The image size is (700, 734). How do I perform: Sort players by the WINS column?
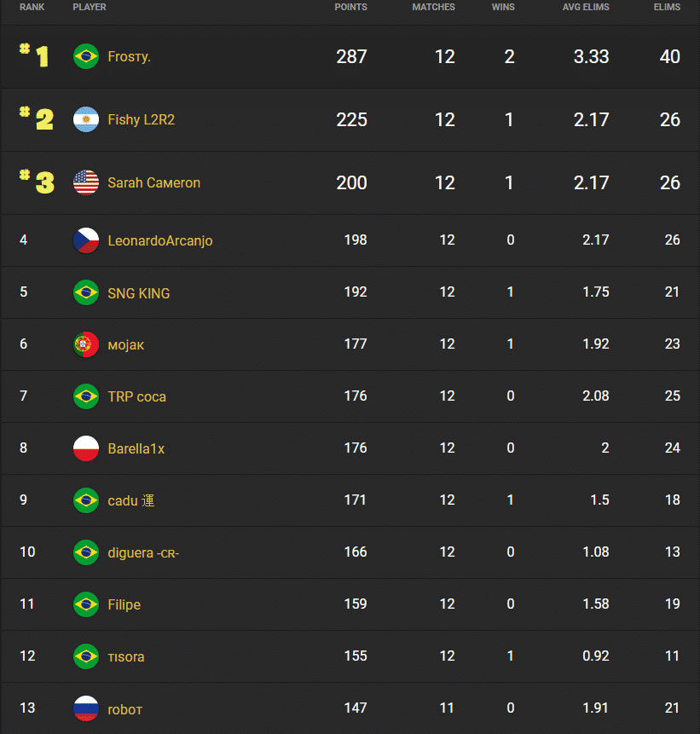click(503, 7)
